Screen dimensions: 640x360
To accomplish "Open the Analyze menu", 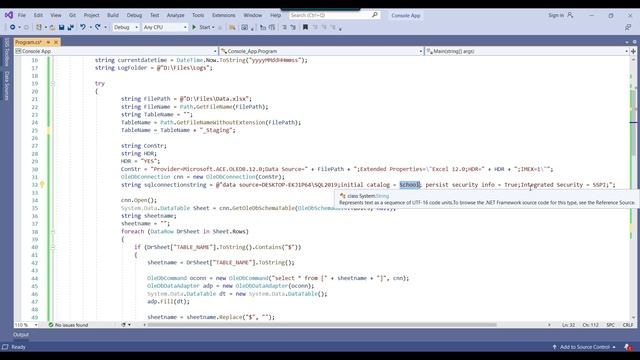I will click(176, 15).
